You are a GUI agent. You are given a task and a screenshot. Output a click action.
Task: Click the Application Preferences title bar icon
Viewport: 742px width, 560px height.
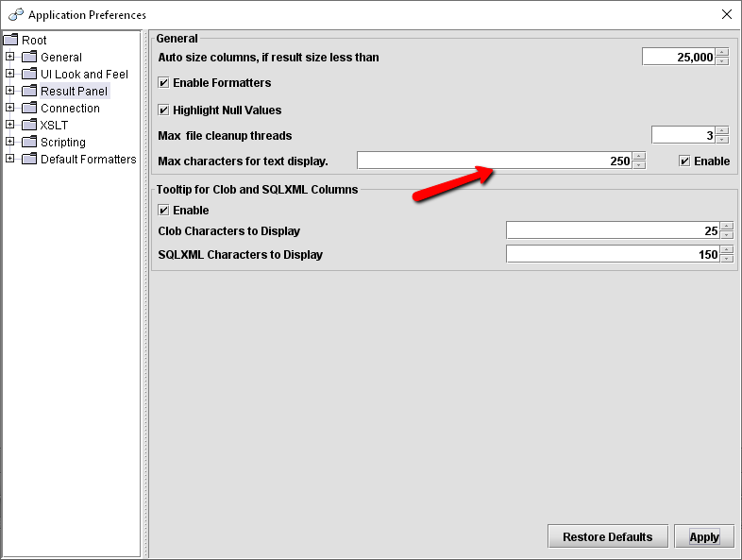tap(16, 15)
